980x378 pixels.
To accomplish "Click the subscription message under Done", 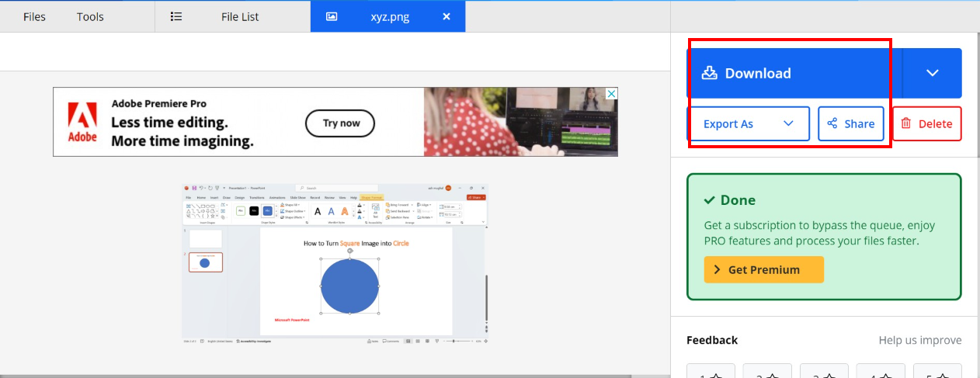I will click(x=819, y=233).
